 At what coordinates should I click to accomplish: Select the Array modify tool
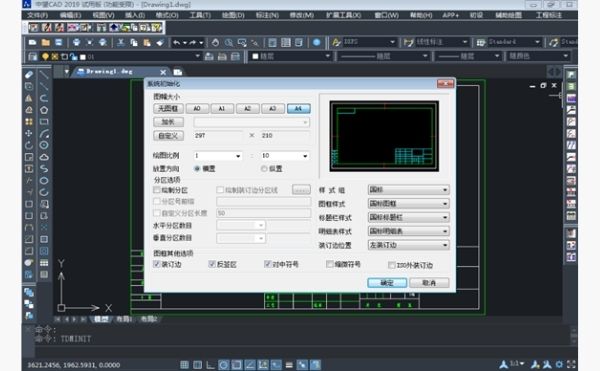point(29,122)
